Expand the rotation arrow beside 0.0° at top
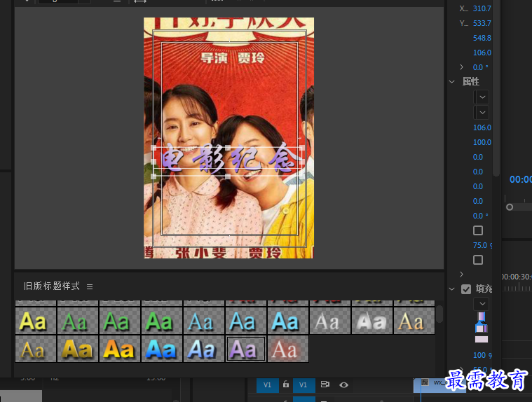Viewport: 532px width, 402px height. [461, 67]
